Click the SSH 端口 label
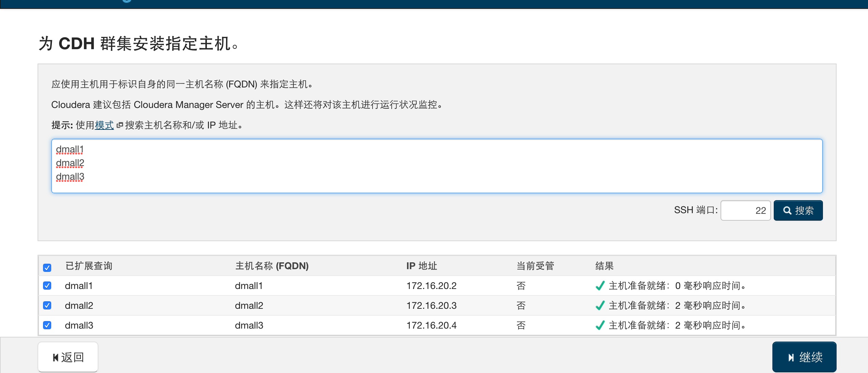The width and height of the screenshot is (868, 373). click(696, 210)
